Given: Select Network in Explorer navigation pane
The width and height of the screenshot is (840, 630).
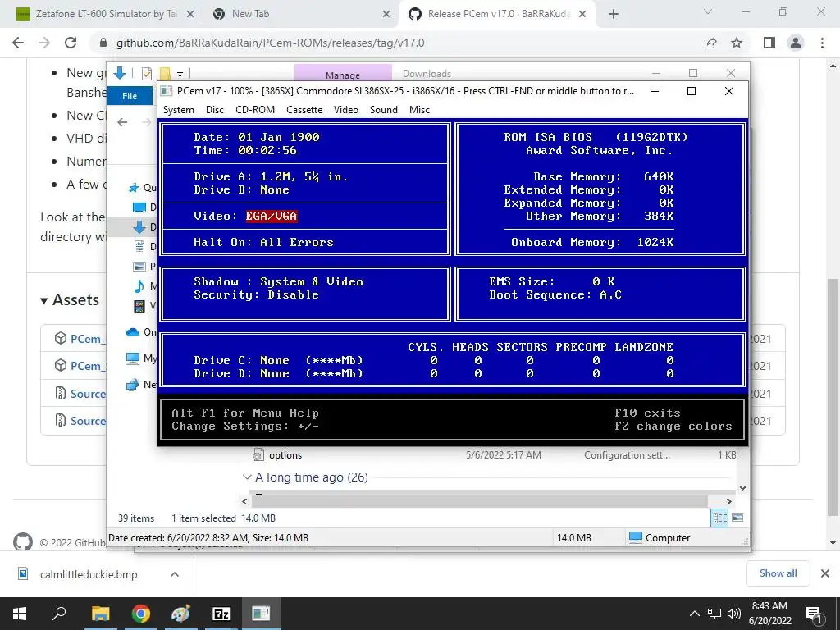Looking at the screenshot, I should [x=141, y=384].
